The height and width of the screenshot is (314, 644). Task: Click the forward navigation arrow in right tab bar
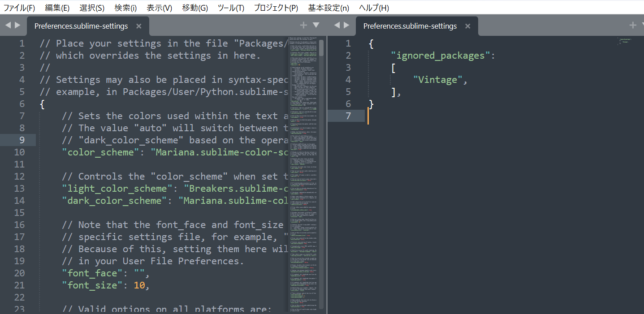pos(345,25)
